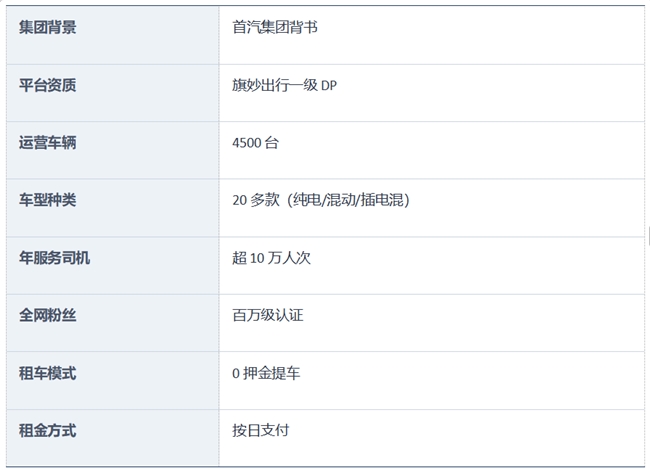Click the (纯电/混动/插电混) parenthetical text
Image resolution: width=650 pixels, height=470 pixels.
(x=346, y=200)
